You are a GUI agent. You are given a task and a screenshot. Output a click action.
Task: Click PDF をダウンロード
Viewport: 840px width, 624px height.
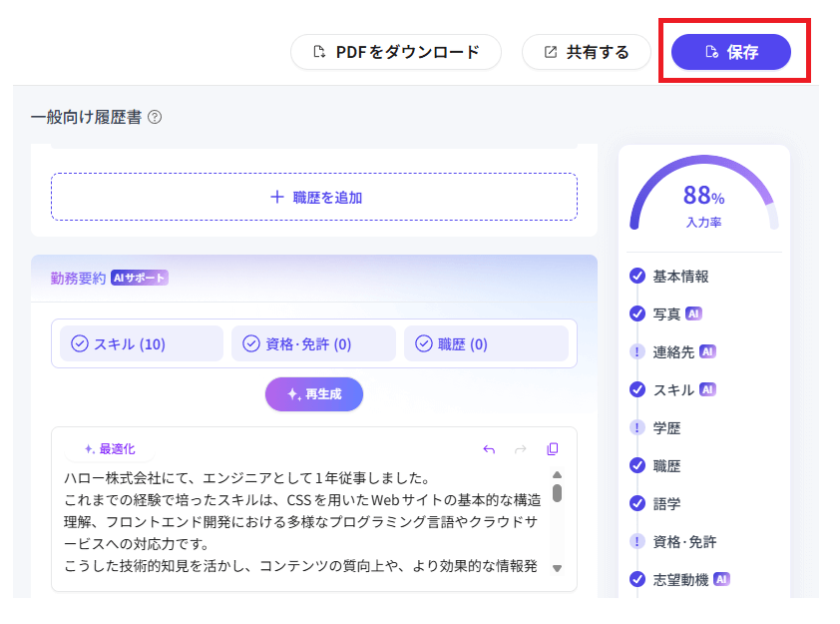(395, 52)
